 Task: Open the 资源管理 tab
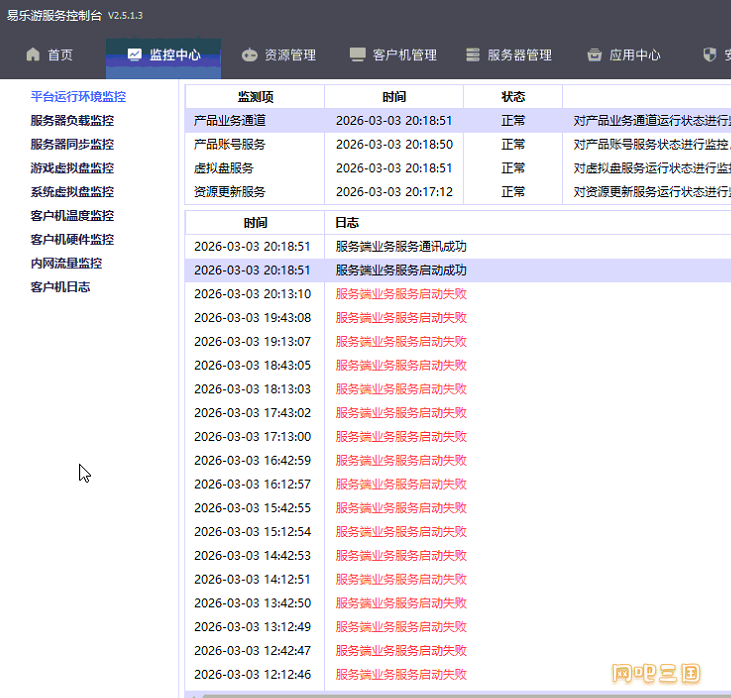279,55
